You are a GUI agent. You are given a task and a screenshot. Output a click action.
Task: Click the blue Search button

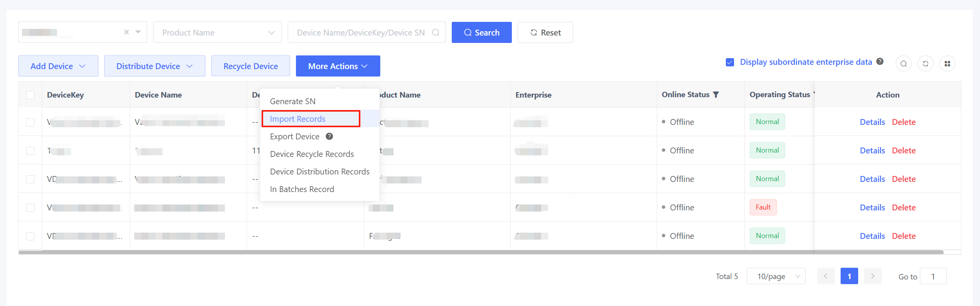481,32
